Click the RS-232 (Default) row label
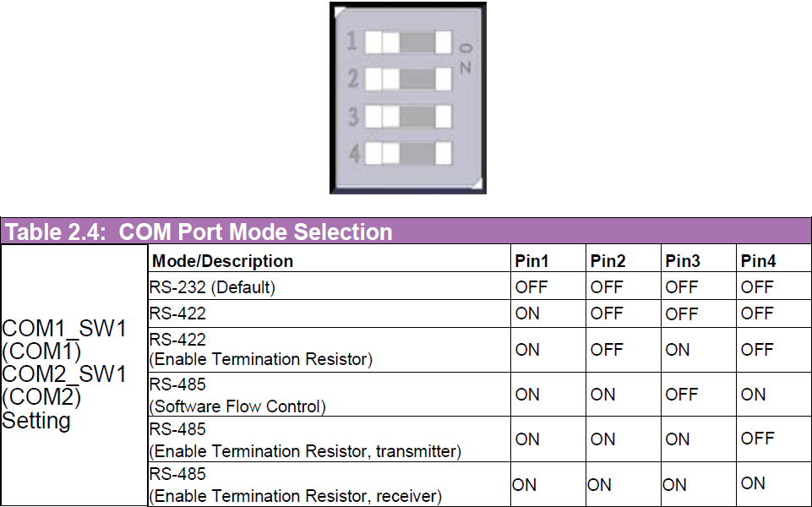The width and height of the screenshot is (812, 507). coord(212,287)
